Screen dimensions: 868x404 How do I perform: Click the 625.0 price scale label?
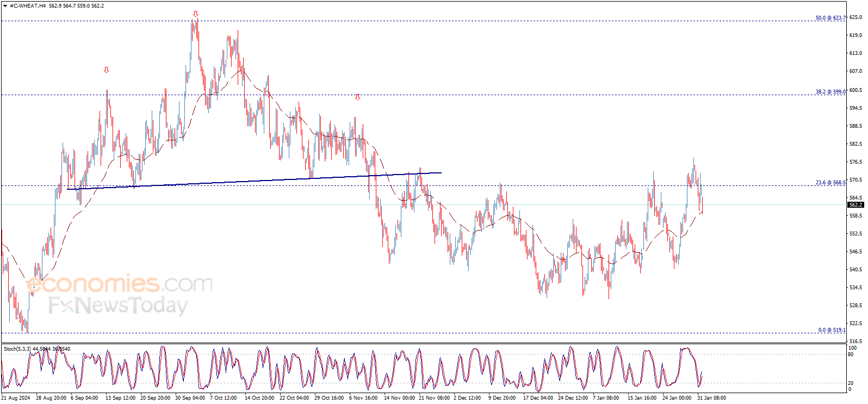pyautogui.click(x=855, y=17)
